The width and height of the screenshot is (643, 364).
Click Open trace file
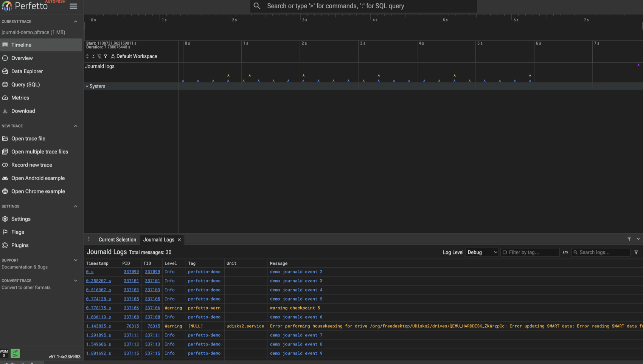point(41,139)
